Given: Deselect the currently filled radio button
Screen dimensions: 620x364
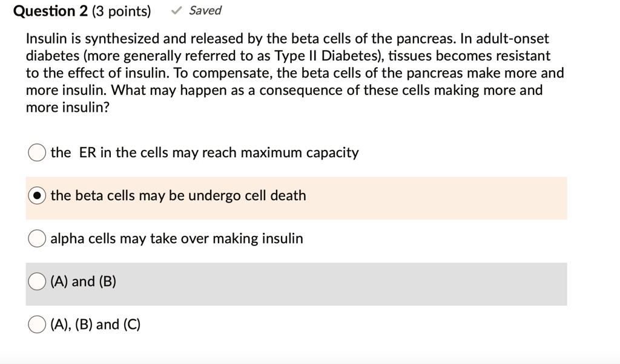Looking at the screenshot, I should pos(37,195).
